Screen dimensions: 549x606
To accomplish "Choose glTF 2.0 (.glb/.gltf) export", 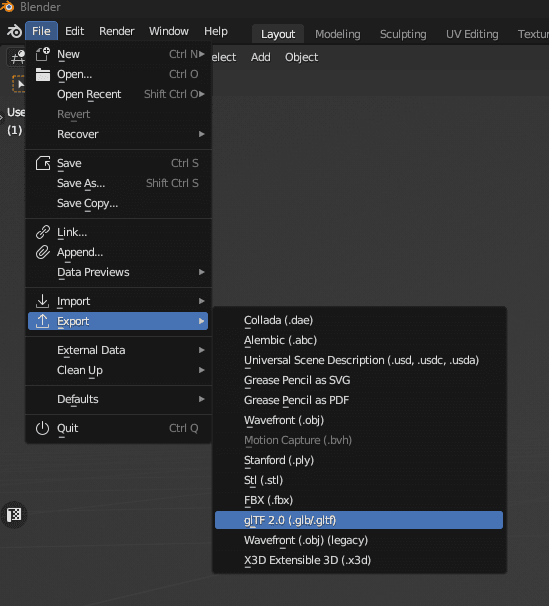I will pyautogui.click(x=359, y=520).
